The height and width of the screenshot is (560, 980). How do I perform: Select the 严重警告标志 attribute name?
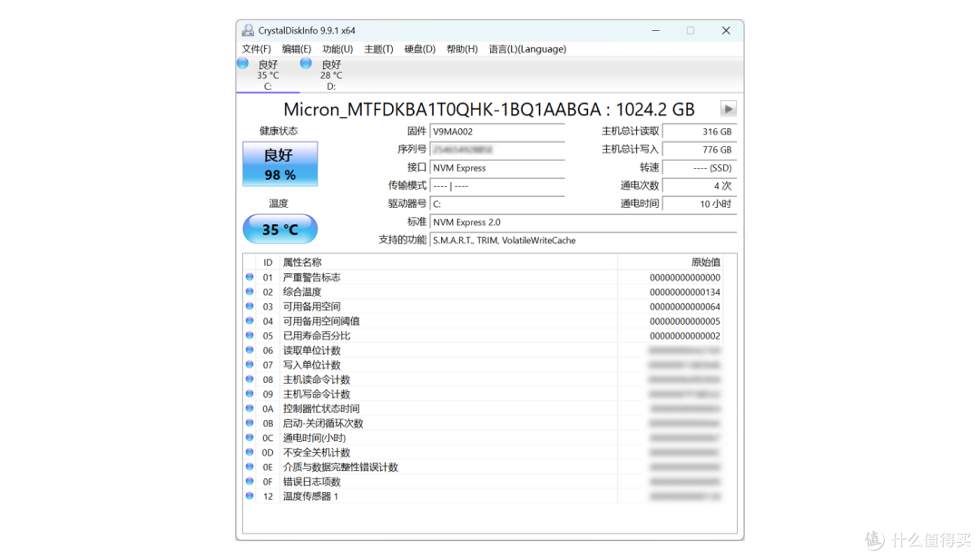(x=311, y=278)
